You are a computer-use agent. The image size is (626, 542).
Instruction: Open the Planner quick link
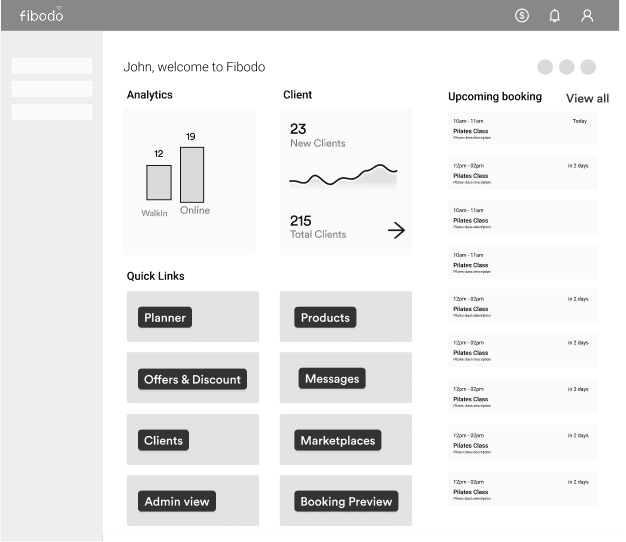[x=165, y=317]
